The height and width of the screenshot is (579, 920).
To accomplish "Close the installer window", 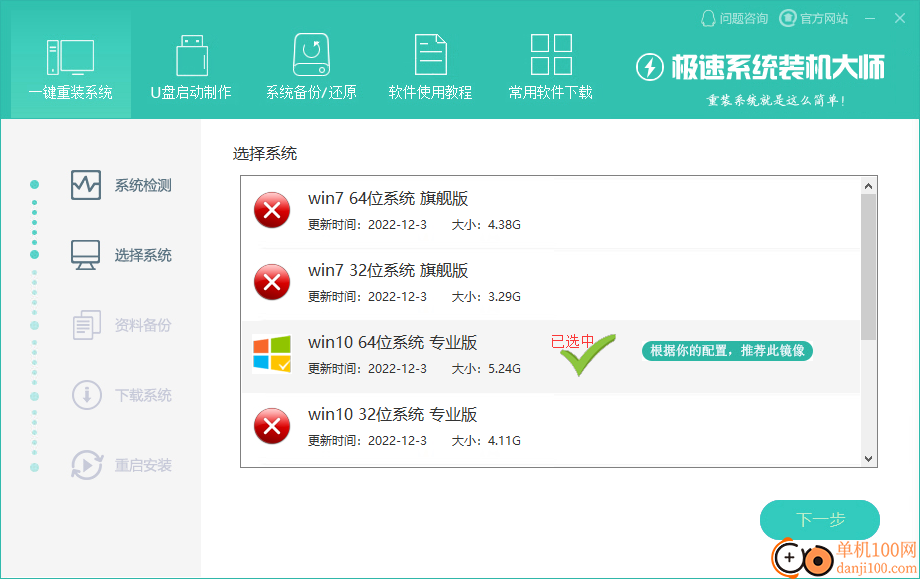I will coord(900,19).
